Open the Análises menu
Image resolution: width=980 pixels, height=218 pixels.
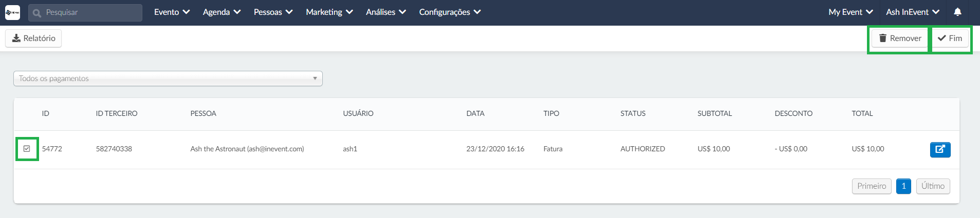385,12
